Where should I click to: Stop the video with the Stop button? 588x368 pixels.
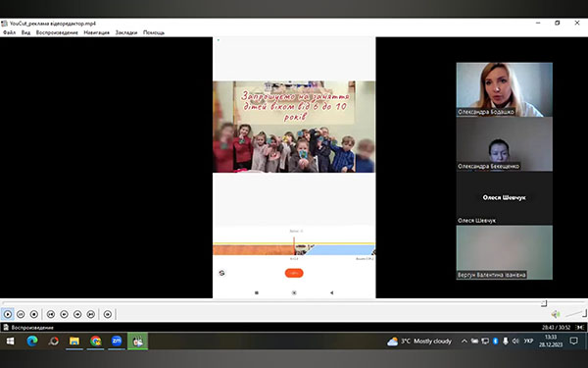[x=34, y=314]
